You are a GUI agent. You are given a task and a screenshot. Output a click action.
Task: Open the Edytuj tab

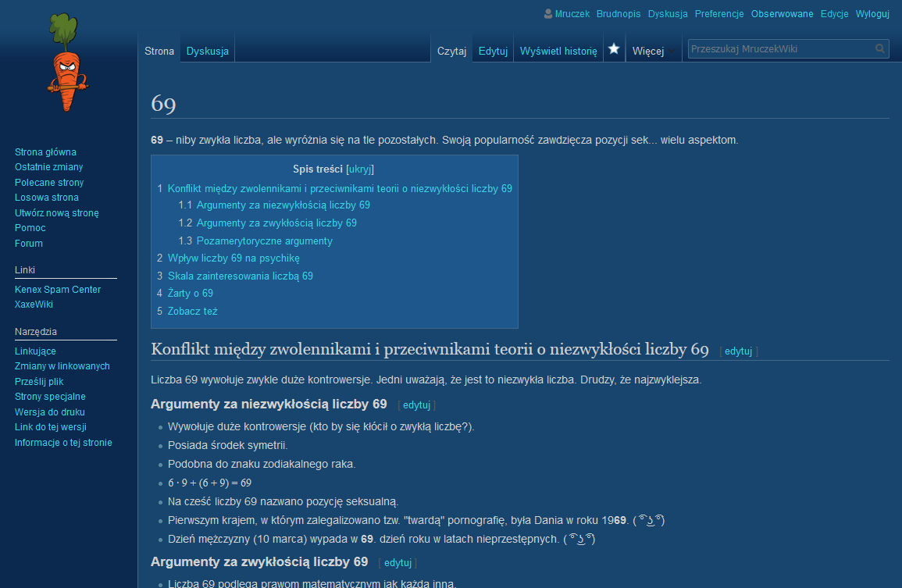pos(493,52)
